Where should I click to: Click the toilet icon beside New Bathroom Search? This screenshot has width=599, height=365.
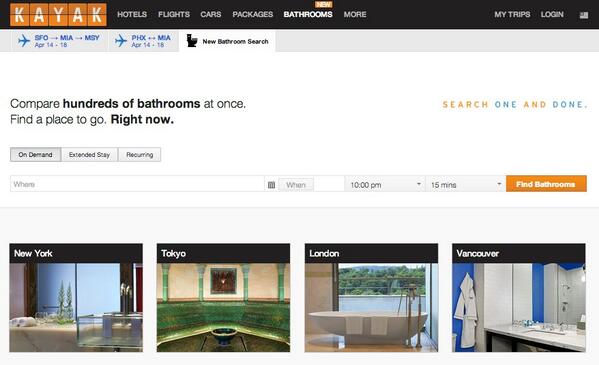192,41
